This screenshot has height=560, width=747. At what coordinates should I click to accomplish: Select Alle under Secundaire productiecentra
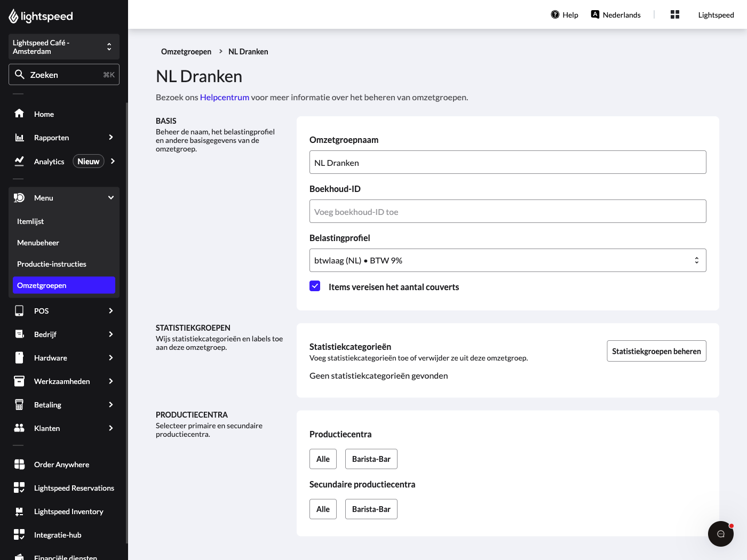coord(323,509)
